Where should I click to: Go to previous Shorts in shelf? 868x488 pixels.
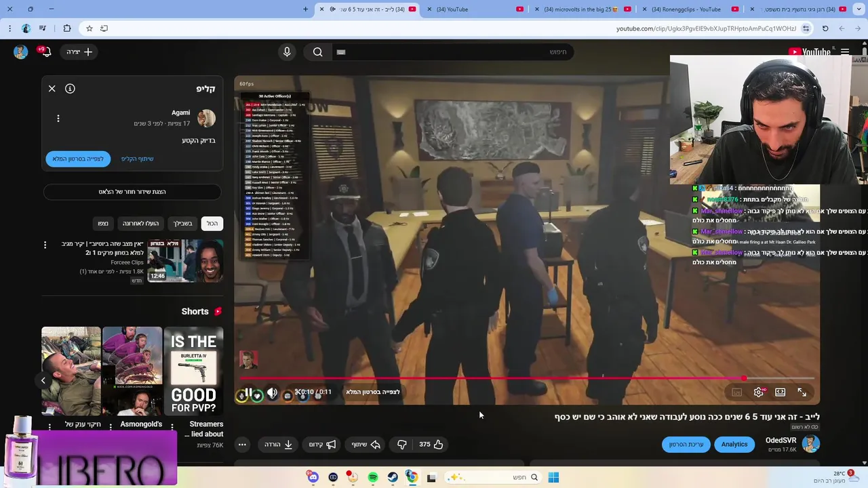[43, 380]
